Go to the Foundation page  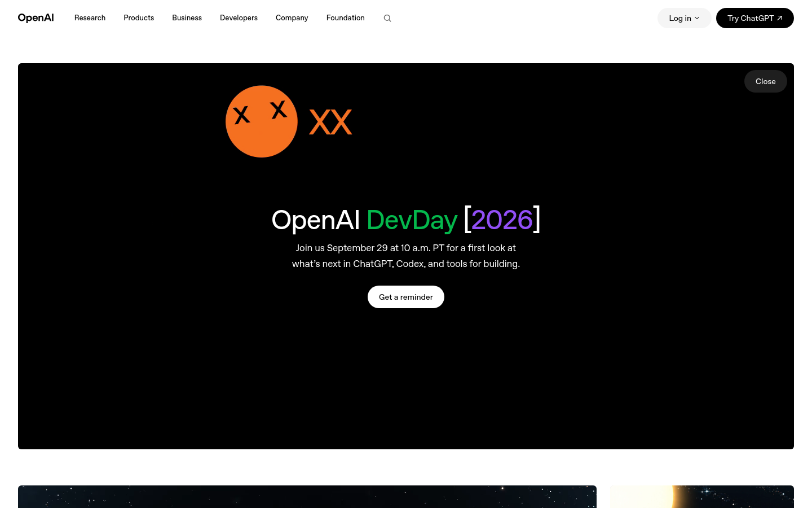[345, 18]
